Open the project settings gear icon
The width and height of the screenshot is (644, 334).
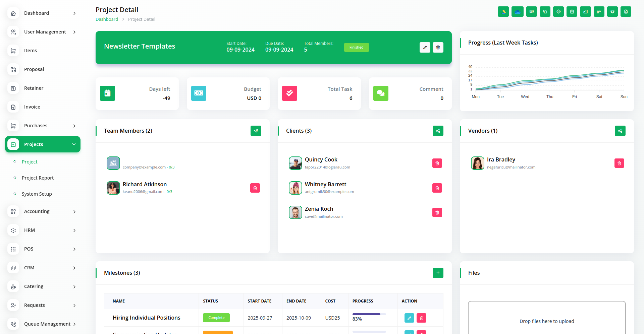[x=558, y=12]
